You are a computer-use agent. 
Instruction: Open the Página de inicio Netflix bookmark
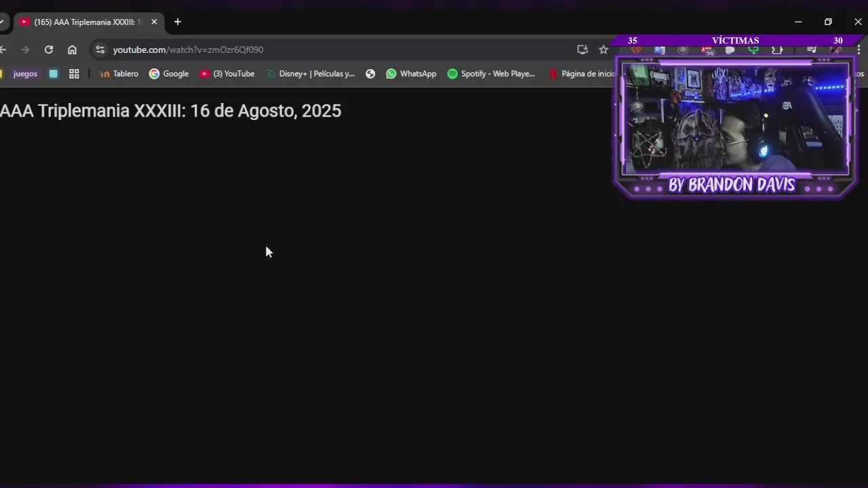(582, 74)
